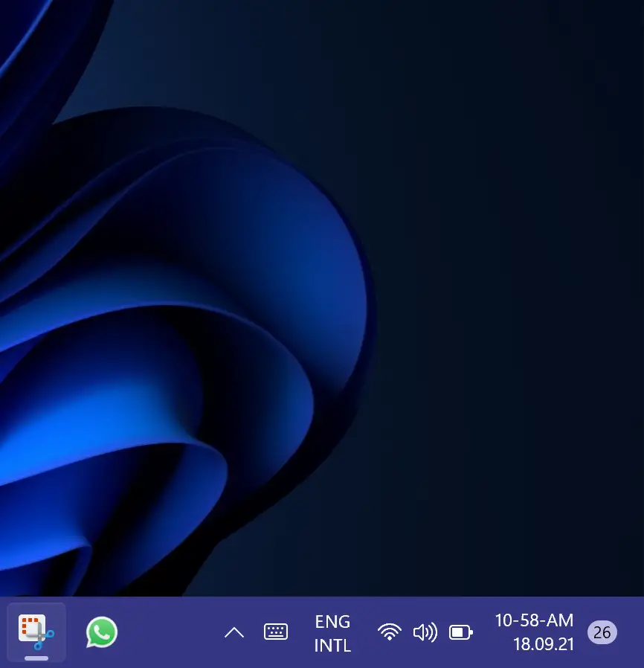Open the 18.09.21 date in taskbar
Image resolution: width=644 pixels, height=668 pixels.
544,644
